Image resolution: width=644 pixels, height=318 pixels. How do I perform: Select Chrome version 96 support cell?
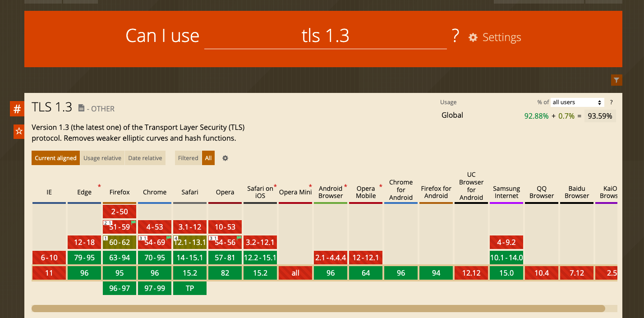pyautogui.click(x=155, y=273)
